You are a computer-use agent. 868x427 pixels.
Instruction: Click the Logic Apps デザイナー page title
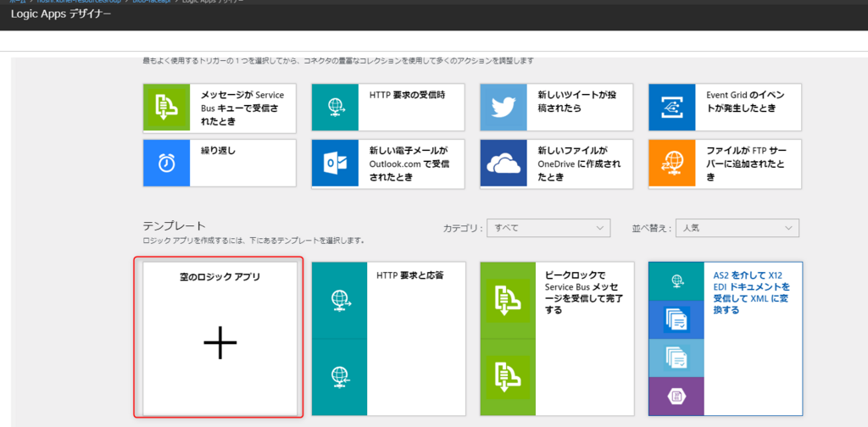coord(60,14)
